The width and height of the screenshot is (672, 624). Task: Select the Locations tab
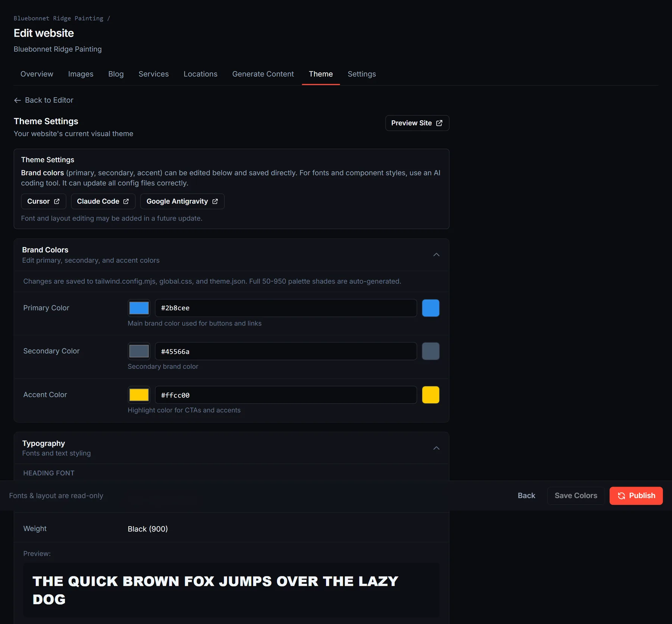[200, 74]
